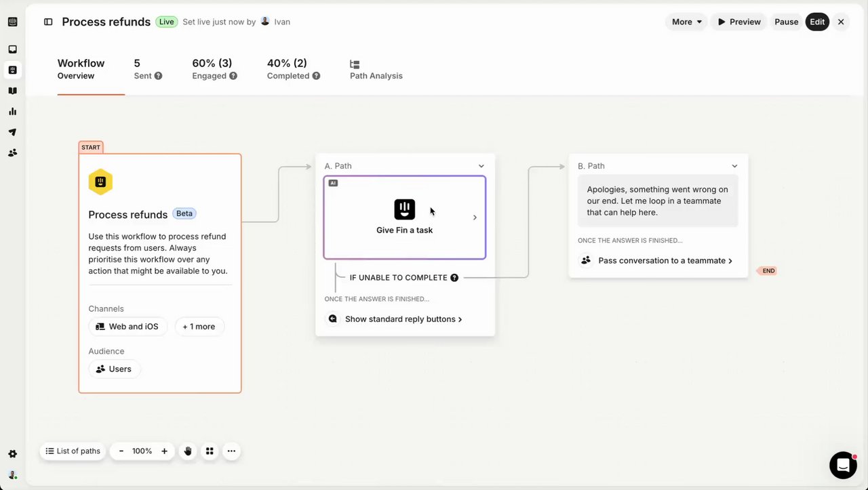Toggle the sidebar panel icon beside title
Viewport: 868px width, 490px height.
(48, 22)
